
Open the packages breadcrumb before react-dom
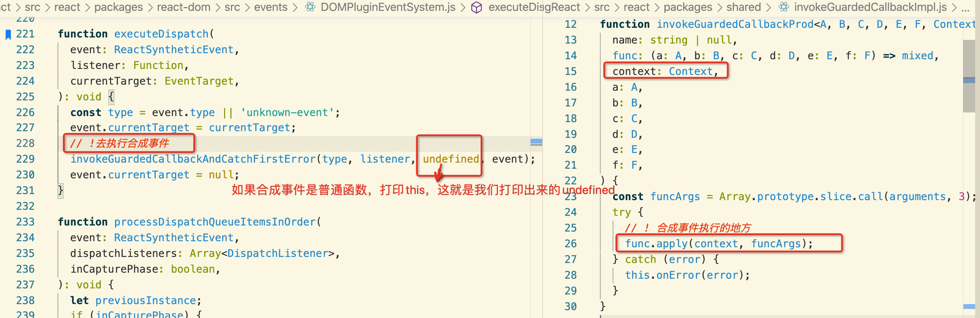tap(119, 7)
